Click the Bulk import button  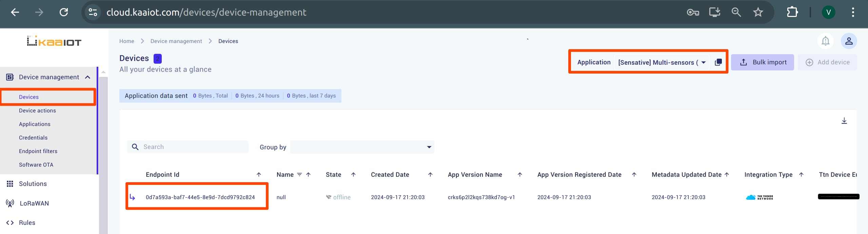(x=762, y=62)
